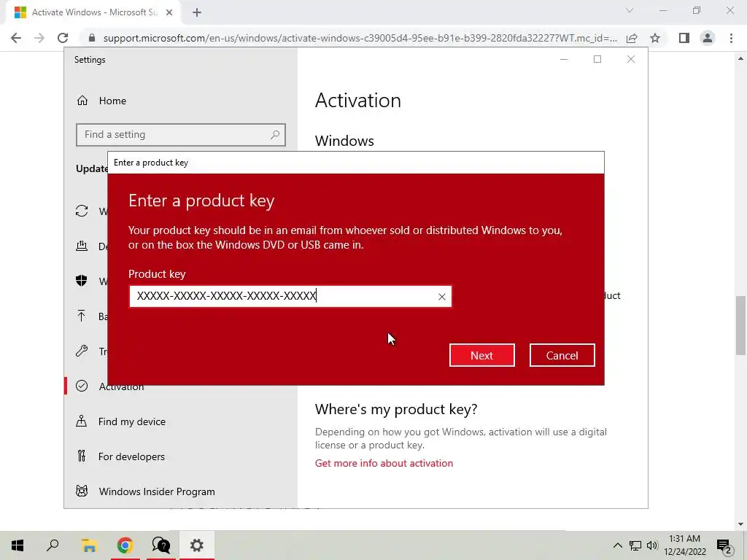This screenshot has height=560, width=747.
Task: Open Chrome profile avatar menu
Action: (708, 38)
